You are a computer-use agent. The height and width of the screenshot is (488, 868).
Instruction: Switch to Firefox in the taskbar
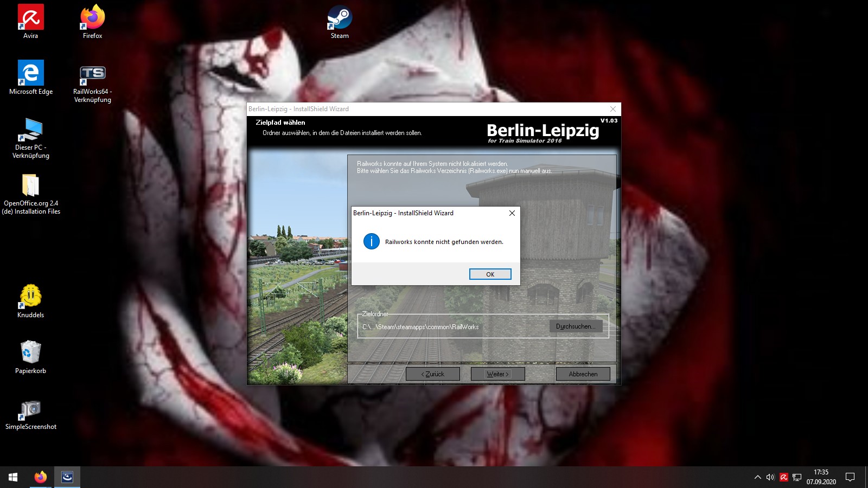pos(41,477)
